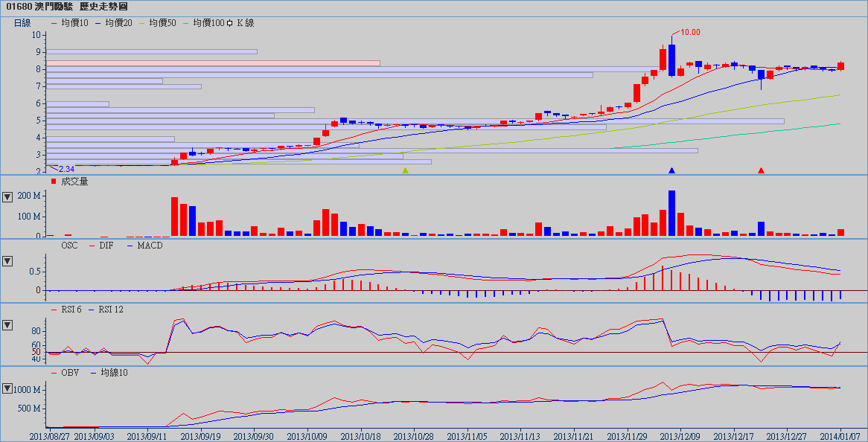
Task: Toggle the 均價10 moving average legend
Action: coord(70,23)
